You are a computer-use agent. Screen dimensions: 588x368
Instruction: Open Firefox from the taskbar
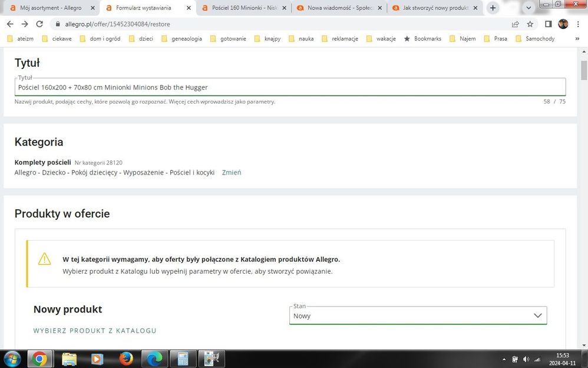(x=126, y=359)
